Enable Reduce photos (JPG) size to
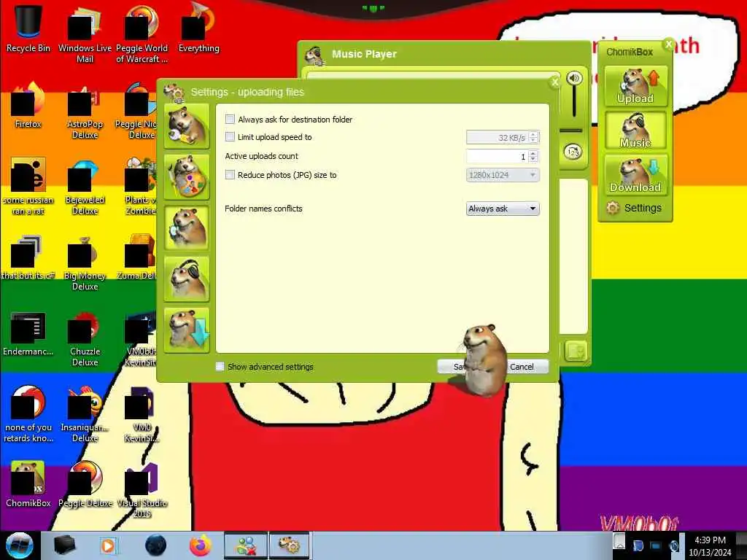The height and width of the screenshot is (560, 747). [x=230, y=175]
